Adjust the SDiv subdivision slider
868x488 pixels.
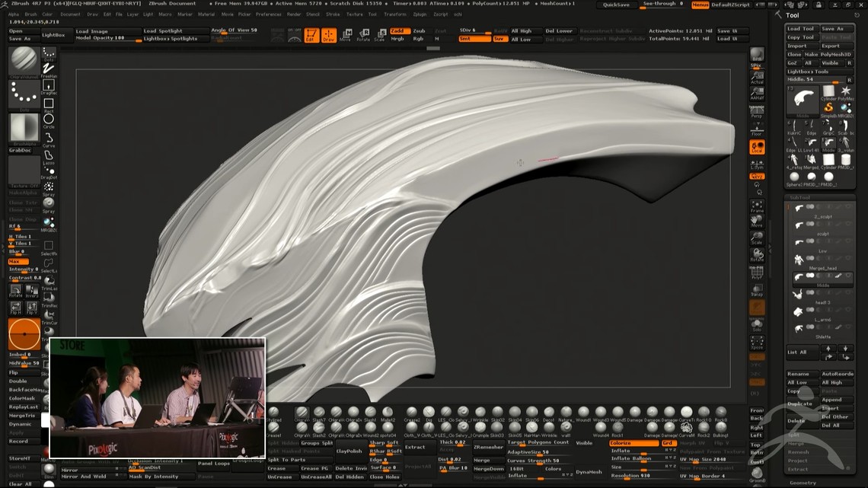pos(474,31)
